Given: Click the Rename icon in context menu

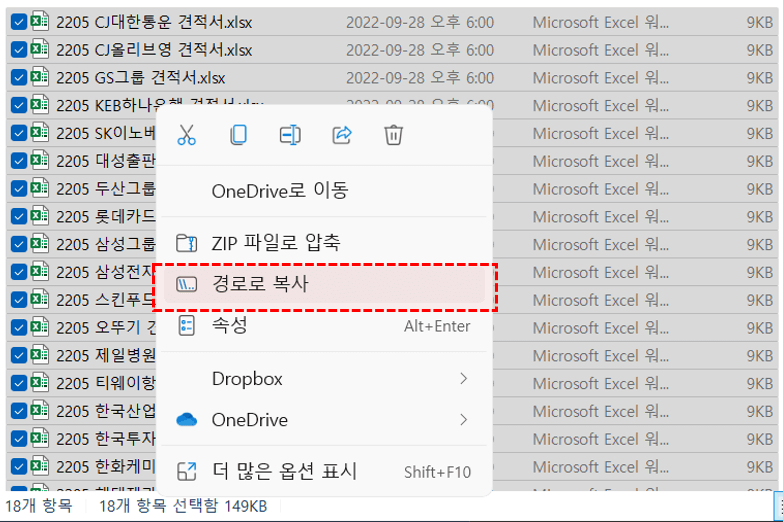Looking at the screenshot, I should 290,135.
